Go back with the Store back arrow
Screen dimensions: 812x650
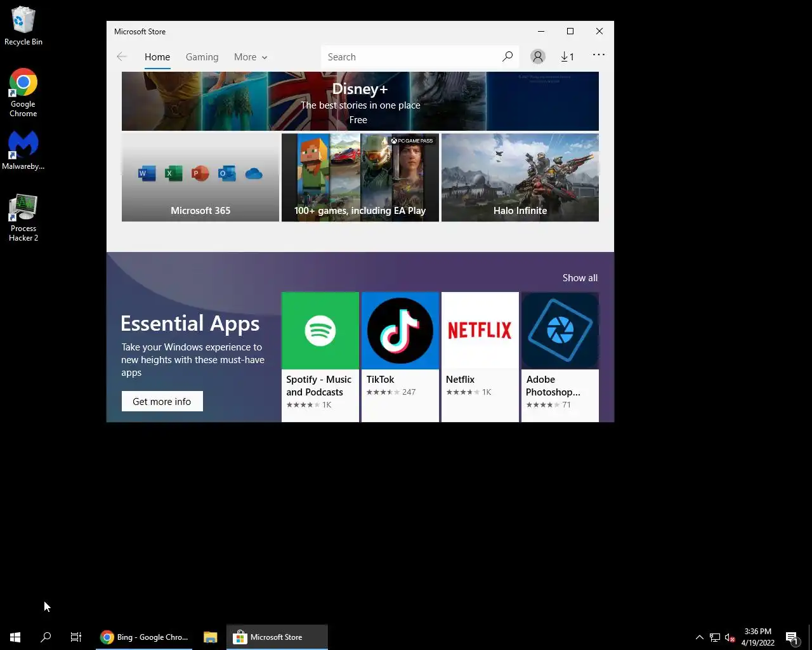click(122, 56)
